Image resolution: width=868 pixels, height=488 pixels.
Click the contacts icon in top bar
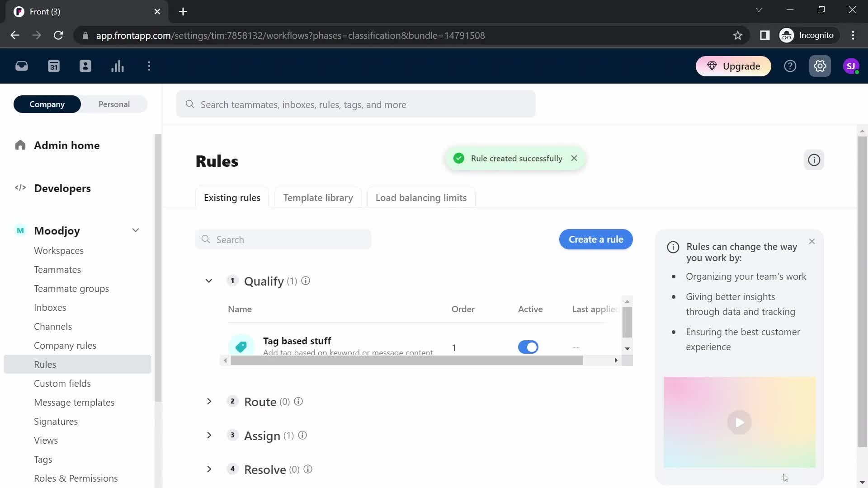pos(85,66)
